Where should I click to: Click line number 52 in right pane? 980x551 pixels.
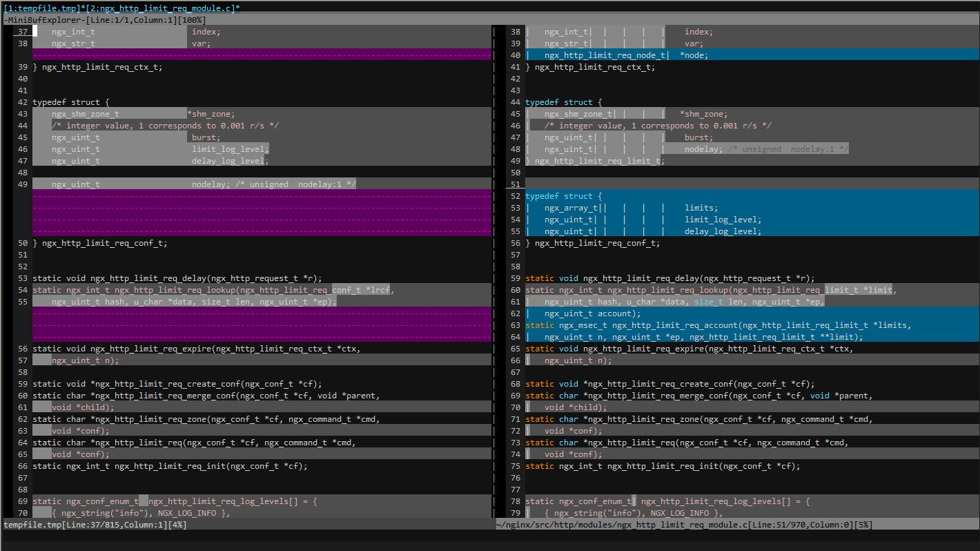(516, 196)
